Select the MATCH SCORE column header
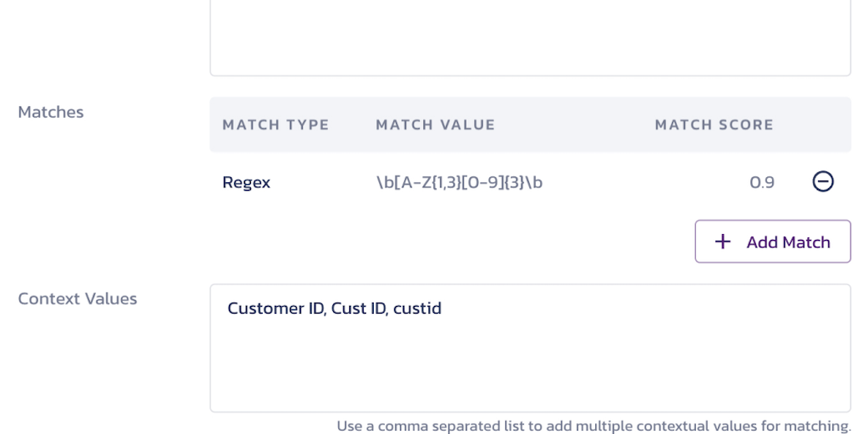The image size is (868, 434). (x=714, y=125)
